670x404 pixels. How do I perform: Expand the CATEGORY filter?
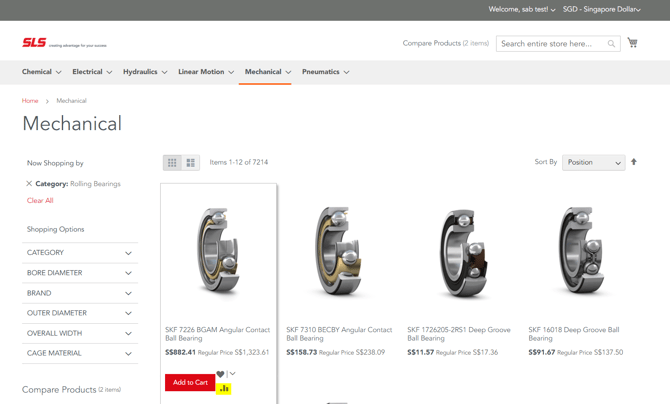(80, 253)
